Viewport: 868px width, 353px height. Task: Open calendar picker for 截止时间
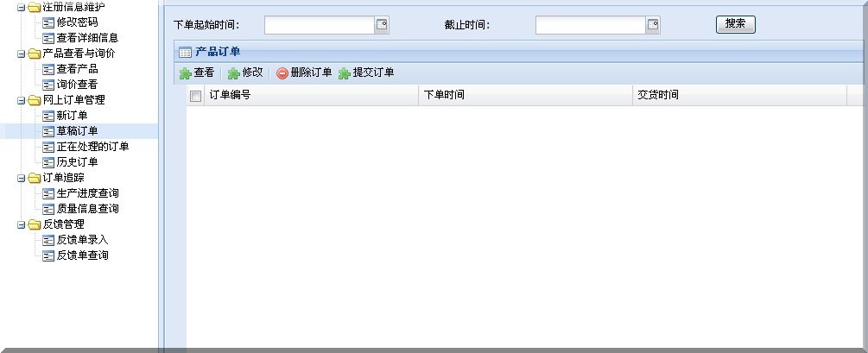coord(653,24)
